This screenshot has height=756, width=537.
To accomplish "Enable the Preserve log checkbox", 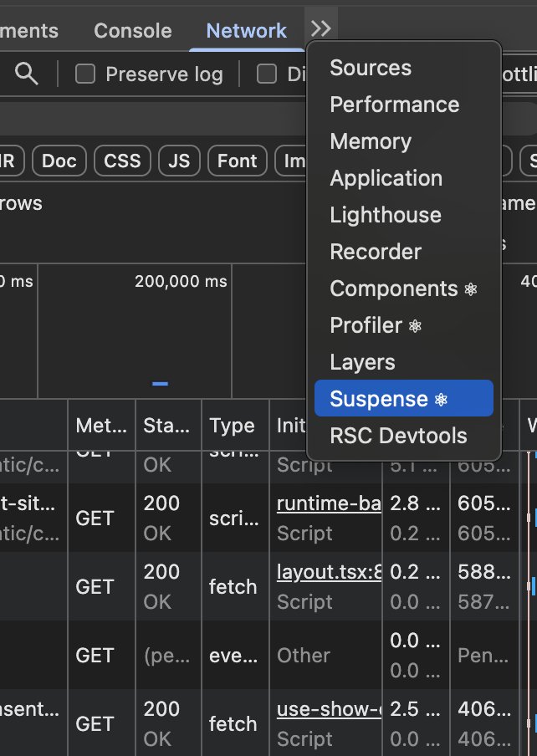I will (85, 74).
